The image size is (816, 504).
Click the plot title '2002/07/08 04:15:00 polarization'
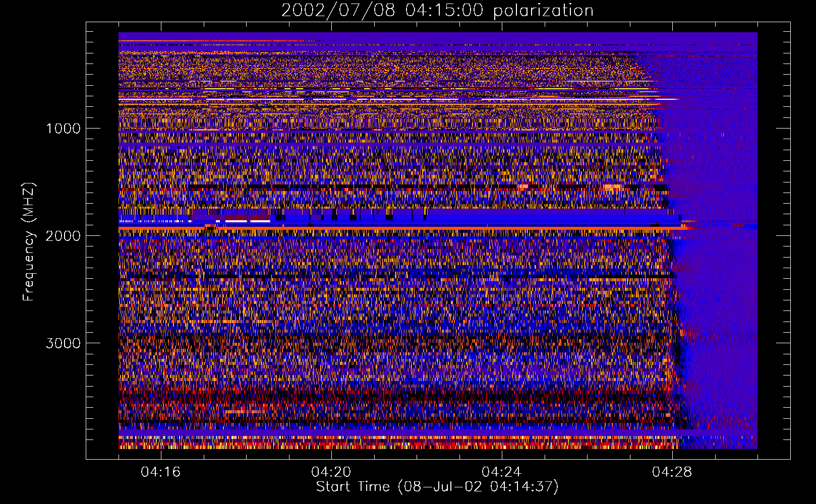(x=437, y=10)
